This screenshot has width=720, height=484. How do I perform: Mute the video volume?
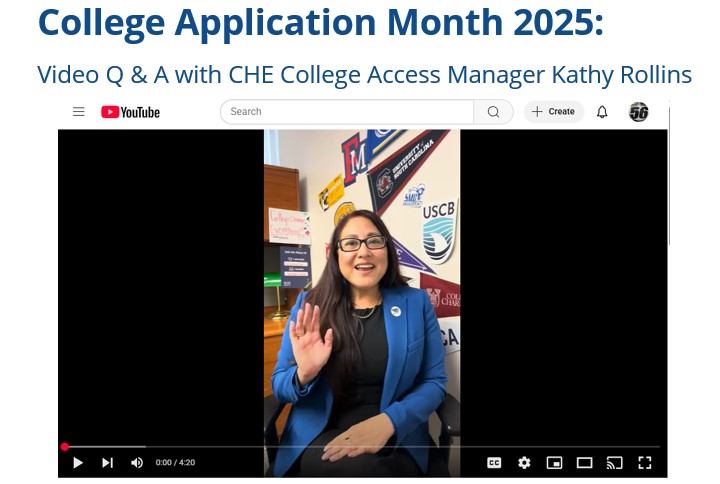[x=137, y=462]
